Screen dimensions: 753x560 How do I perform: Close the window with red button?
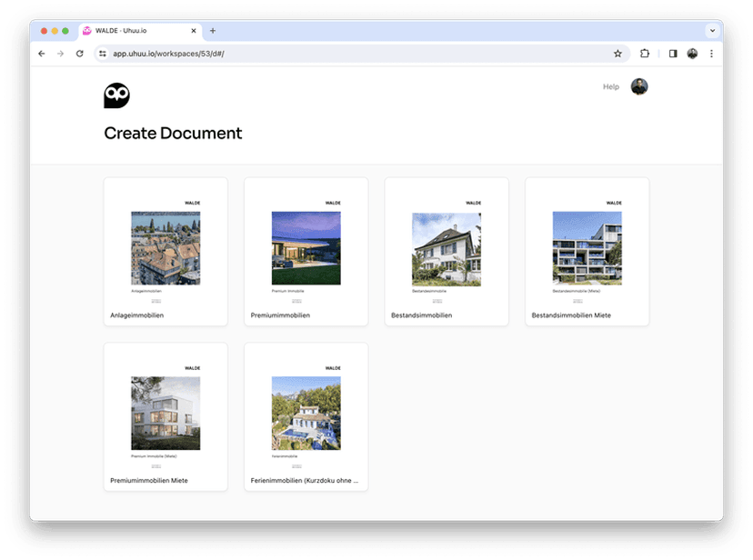tap(44, 31)
